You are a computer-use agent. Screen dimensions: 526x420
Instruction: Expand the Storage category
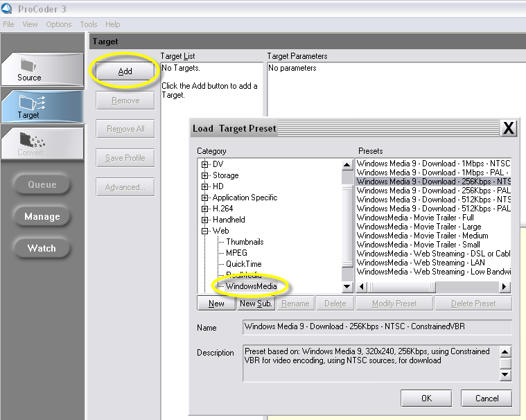[204, 175]
